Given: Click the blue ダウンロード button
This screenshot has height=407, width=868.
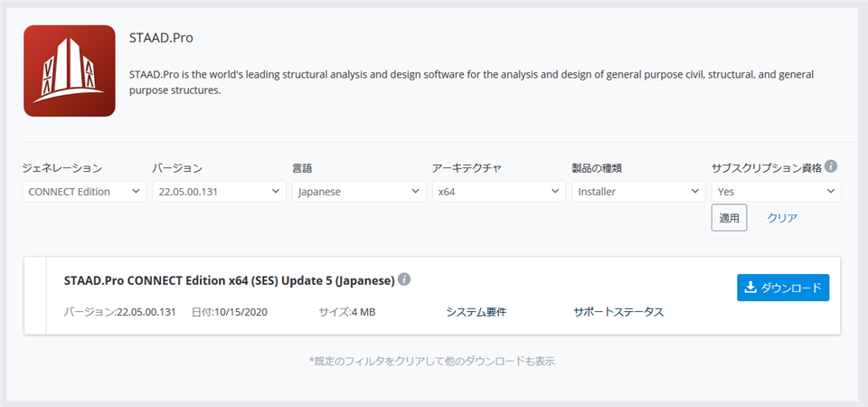Looking at the screenshot, I should coord(783,288).
